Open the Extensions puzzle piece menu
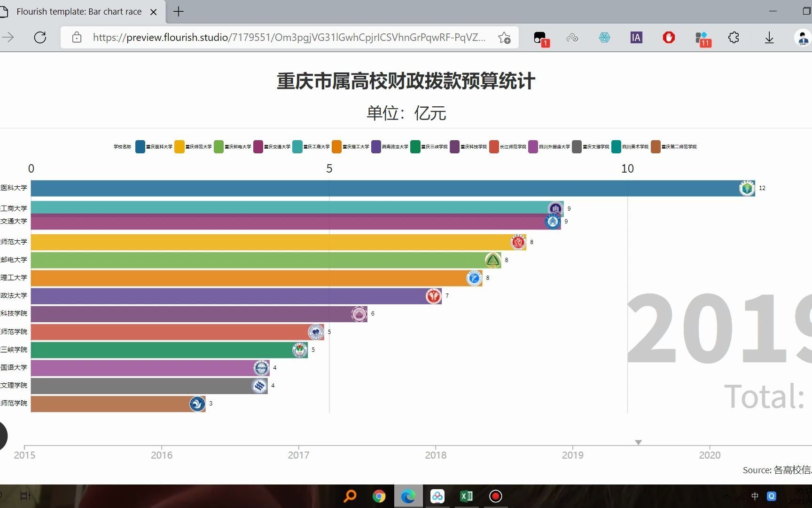 (734, 37)
